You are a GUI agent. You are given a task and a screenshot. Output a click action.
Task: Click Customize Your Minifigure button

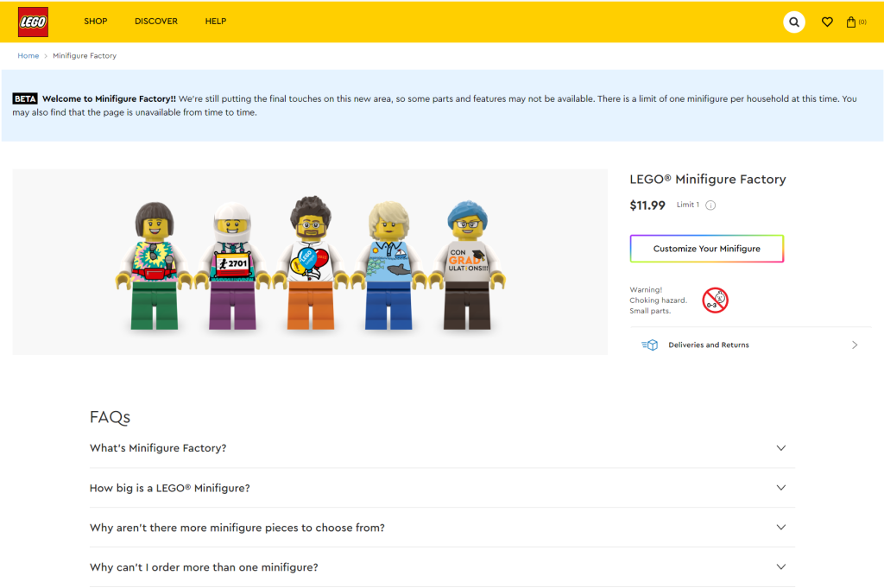[x=706, y=249]
